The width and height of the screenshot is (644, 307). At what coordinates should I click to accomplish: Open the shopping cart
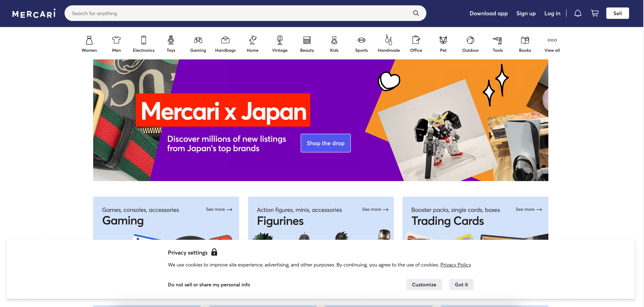[595, 13]
